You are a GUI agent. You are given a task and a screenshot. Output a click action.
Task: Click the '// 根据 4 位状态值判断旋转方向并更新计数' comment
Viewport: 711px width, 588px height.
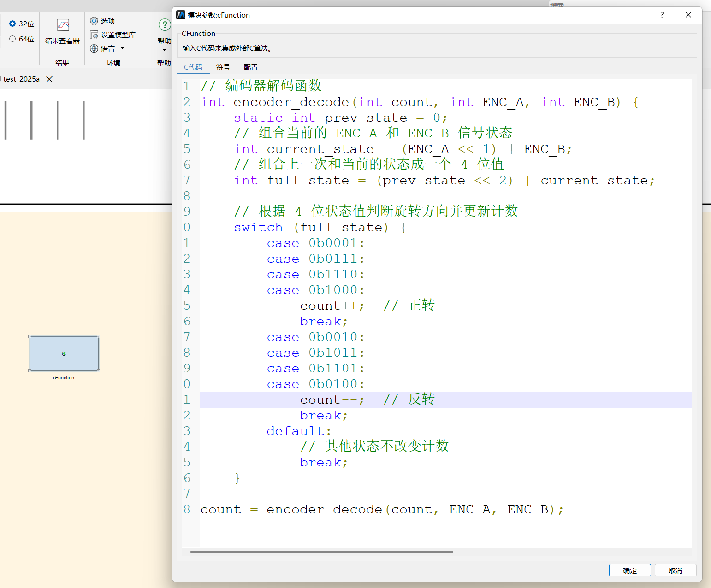pyautogui.click(x=376, y=212)
